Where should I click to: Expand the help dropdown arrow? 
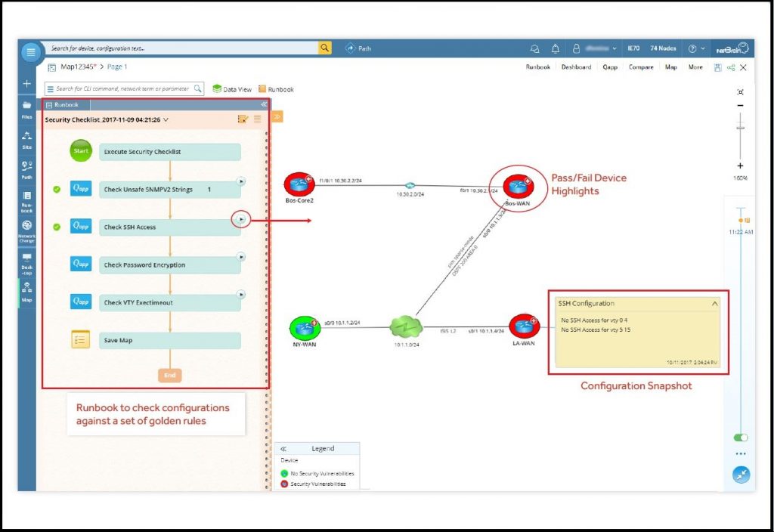703,48
